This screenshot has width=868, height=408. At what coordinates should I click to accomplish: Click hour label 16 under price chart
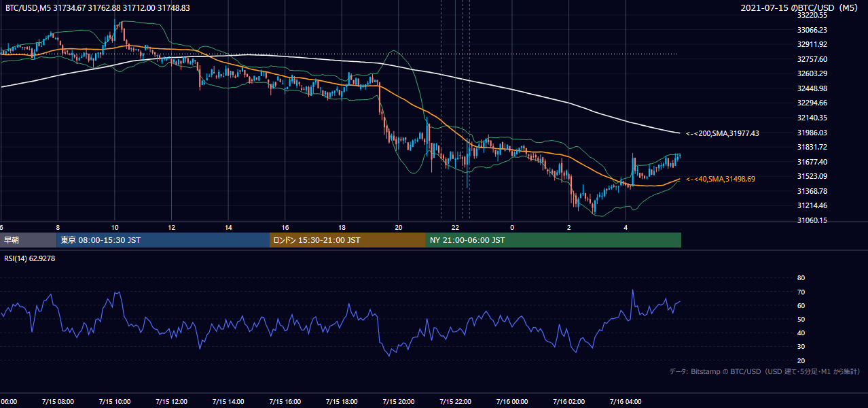click(285, 227)
